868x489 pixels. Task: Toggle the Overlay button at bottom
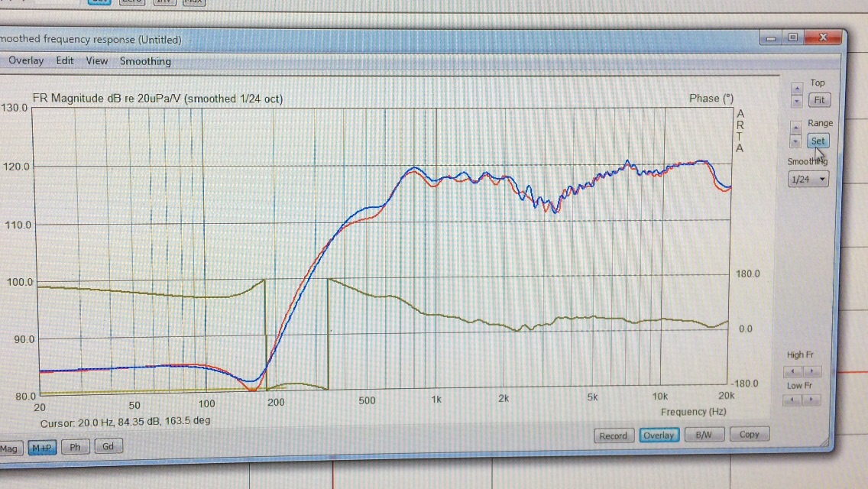point(659,436)
